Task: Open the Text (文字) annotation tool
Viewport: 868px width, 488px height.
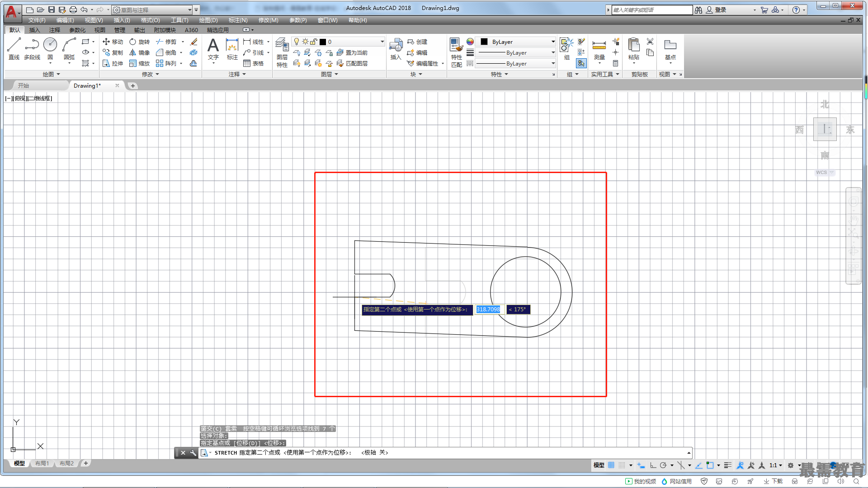Action: point(213,49)
